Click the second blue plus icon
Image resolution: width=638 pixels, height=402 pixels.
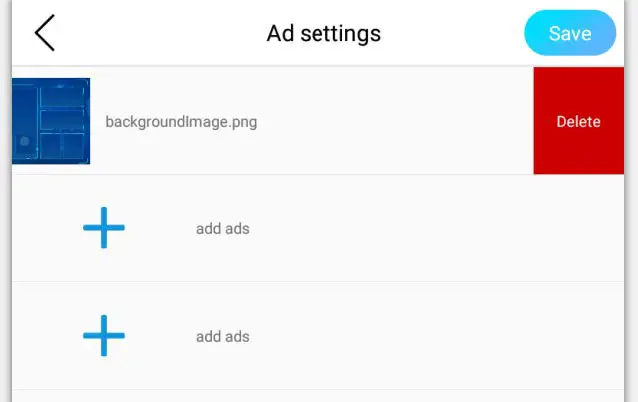pos(104,336)
